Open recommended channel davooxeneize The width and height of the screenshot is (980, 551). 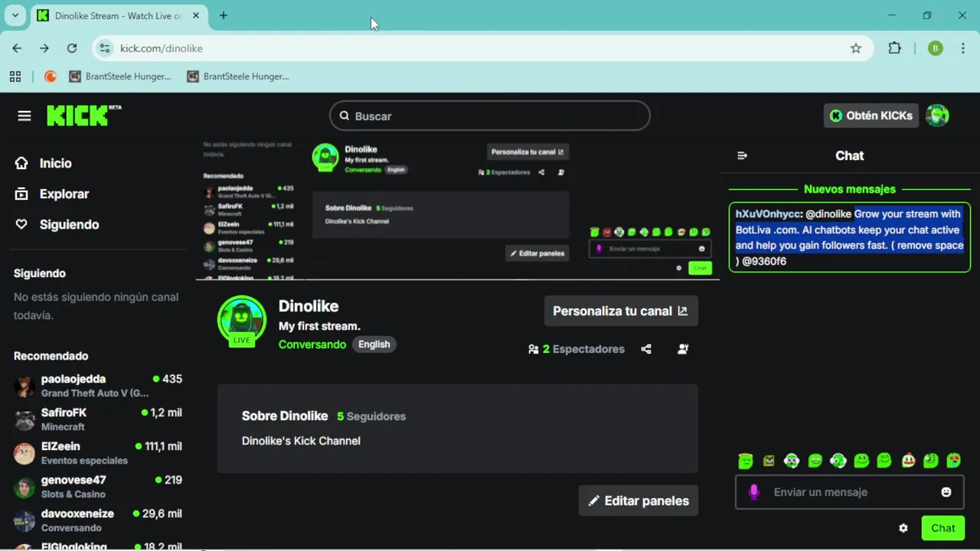point(98,520)
